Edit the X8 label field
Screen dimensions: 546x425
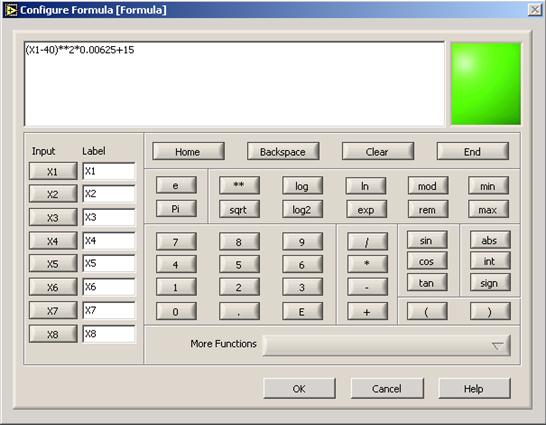[109, 334]
